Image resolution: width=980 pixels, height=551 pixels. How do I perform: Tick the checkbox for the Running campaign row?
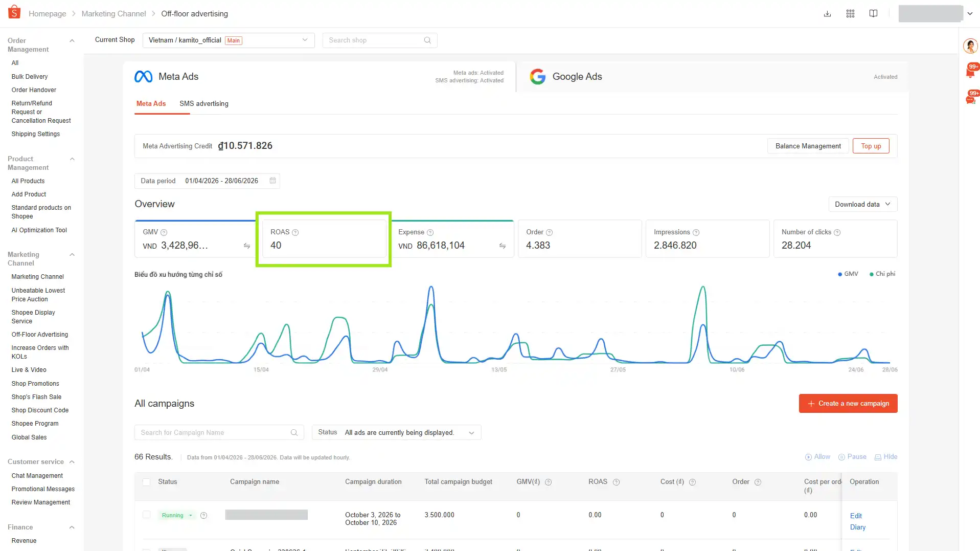pyautogui.click(x=147, y=515)
